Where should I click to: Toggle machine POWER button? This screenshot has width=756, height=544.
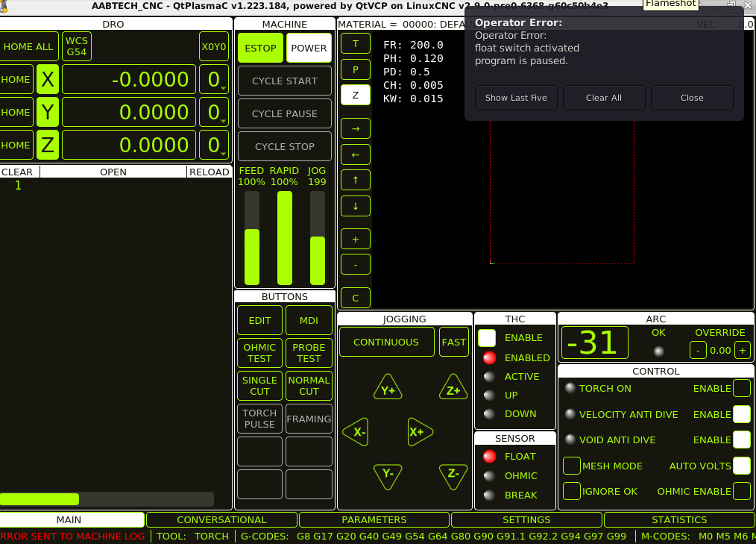coord(309,48)
